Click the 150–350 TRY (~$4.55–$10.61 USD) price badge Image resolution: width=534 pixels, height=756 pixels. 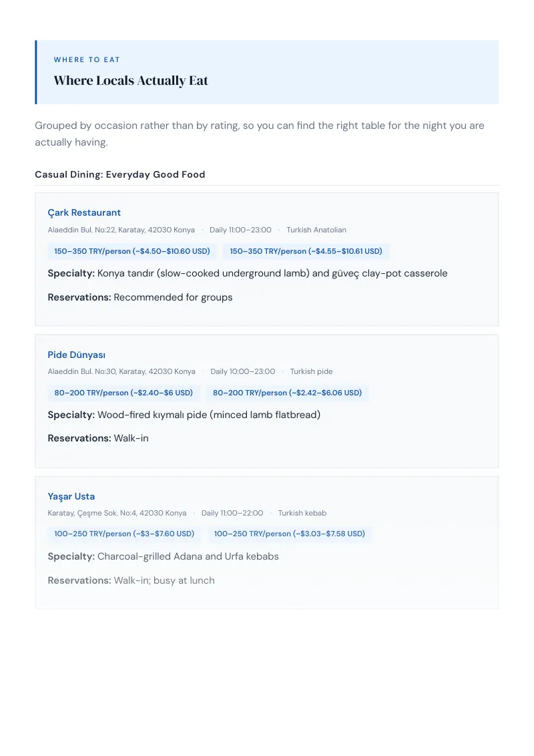306,251
